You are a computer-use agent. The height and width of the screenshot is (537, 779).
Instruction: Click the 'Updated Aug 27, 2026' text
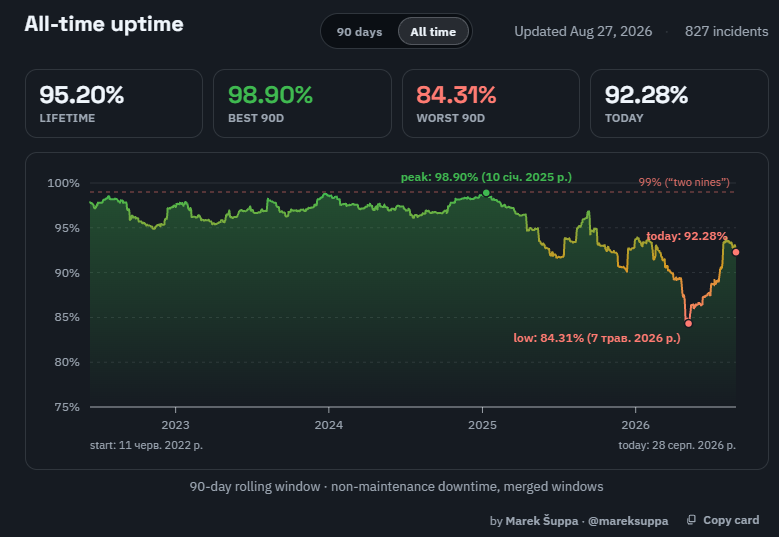click(583, 31)
